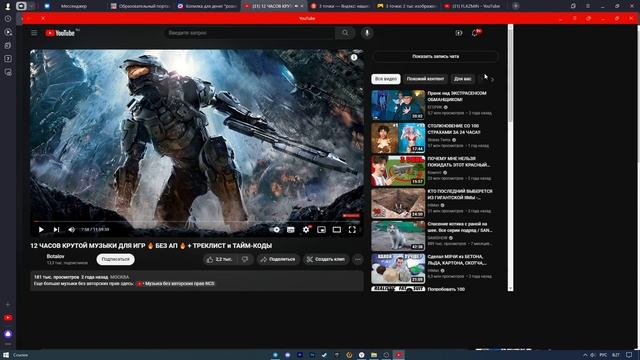Click Создать клип button
The width and height of the screenshot is (640, 360).
326,259
